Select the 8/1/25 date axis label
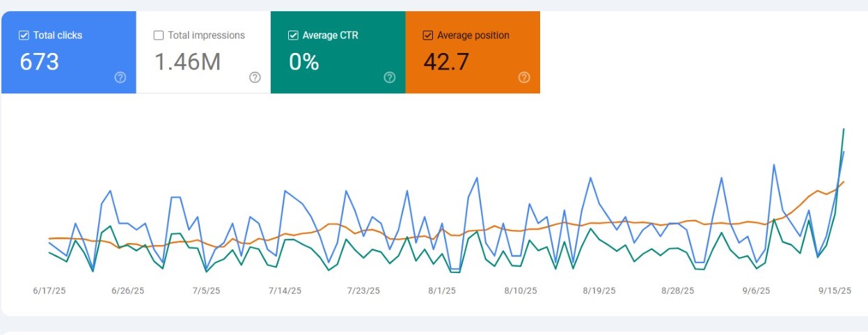Screen dimensions: 868x335 coord(441,291)
